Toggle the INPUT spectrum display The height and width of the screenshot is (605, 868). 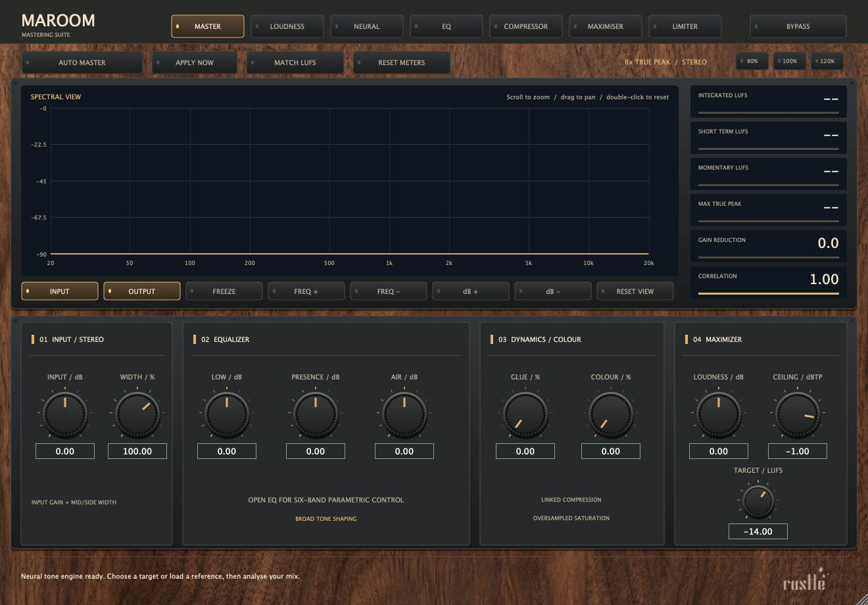(x=60, y=291)
